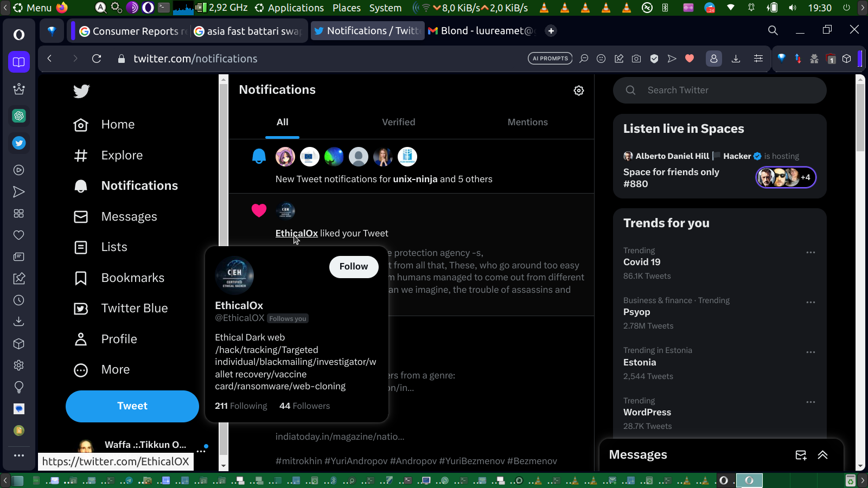Open Extensions cube in the Opera sidebar

click(19, 344)
